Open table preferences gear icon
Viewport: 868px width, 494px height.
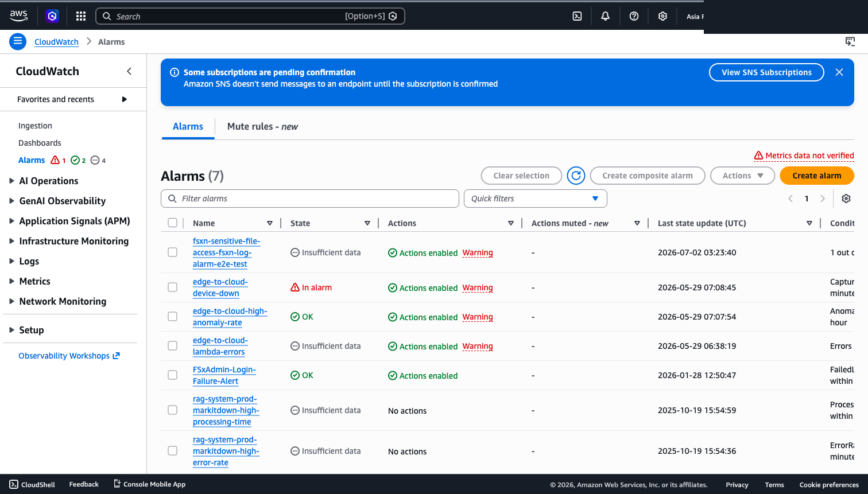(846, 199)
